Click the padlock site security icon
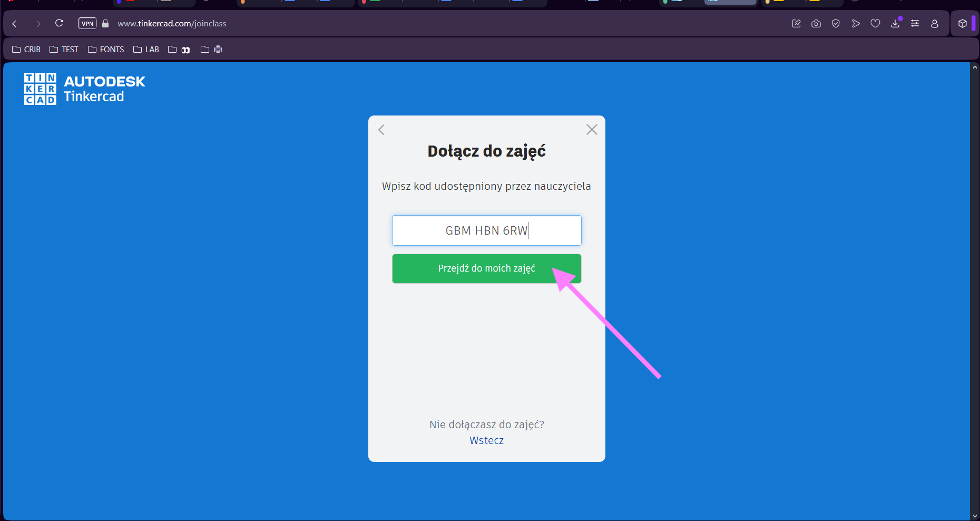The width and height of the screenshot is (980, 521). coord(105,24)
